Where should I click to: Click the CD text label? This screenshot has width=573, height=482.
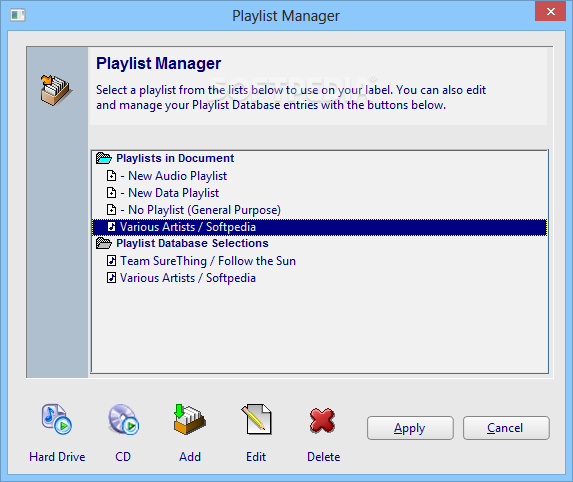123,457
